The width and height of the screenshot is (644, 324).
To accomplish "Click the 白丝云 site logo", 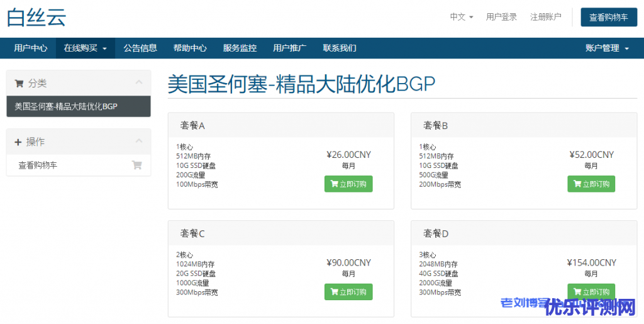I will 36,17.
